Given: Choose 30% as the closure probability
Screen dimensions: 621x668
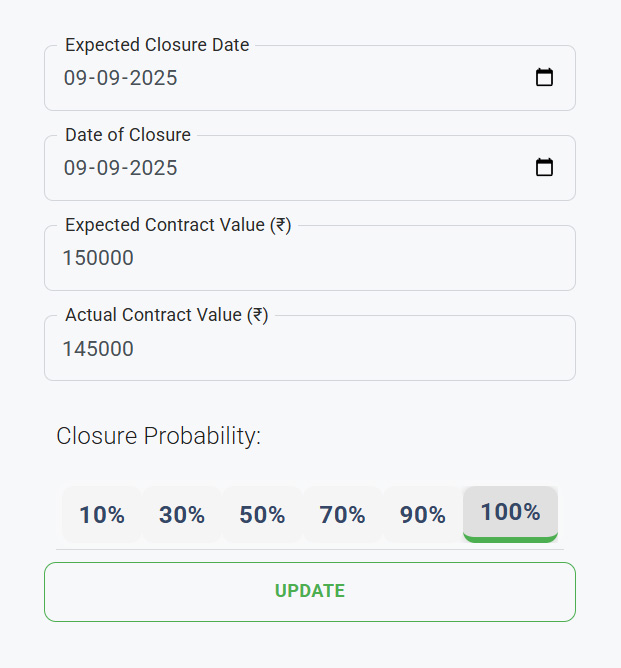Looking at the screenshot, I should (x=182, y=515).
